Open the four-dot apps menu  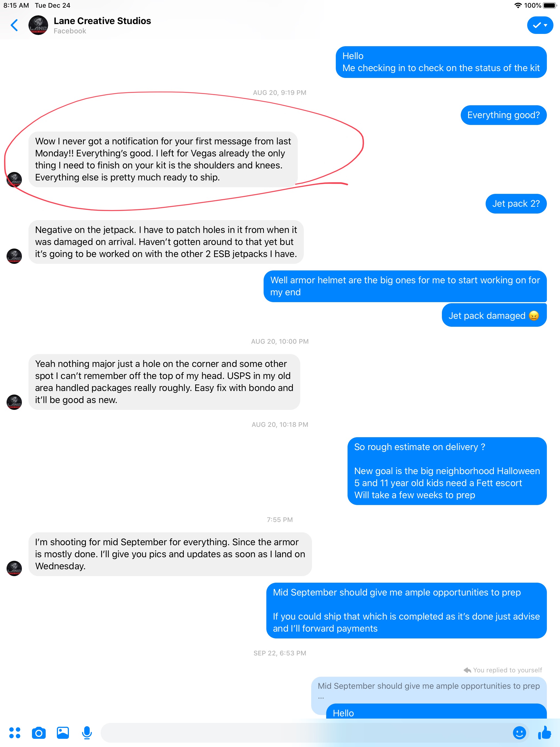point(14,733)
